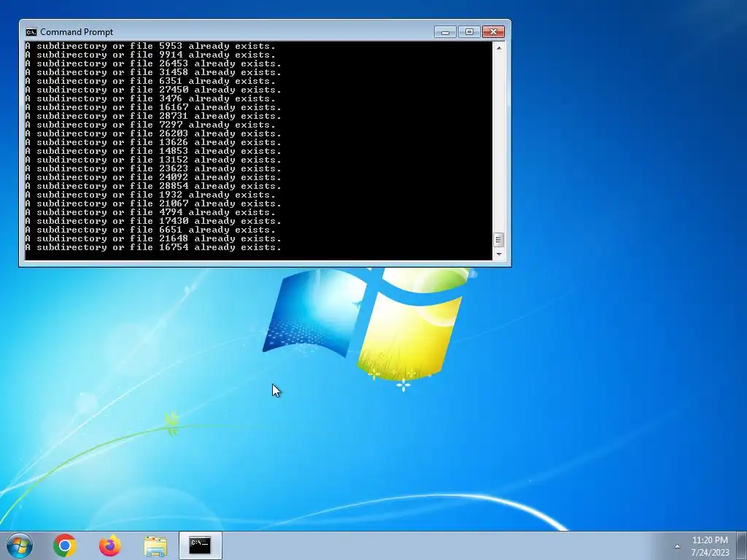
Task: Click the line mentioning file 26453
Action: [x=153, y=63]
